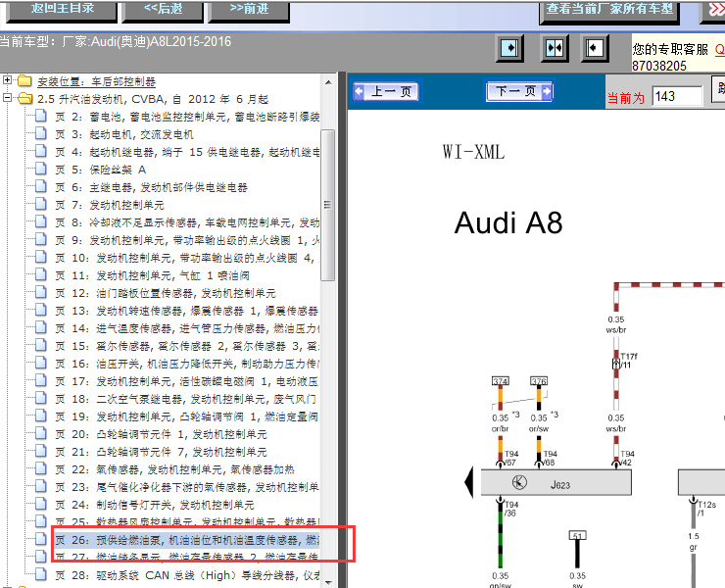725x588 pixels.
Task: Click connector label T17f/11
Action: pyautogui.click(x=628, y=361)
